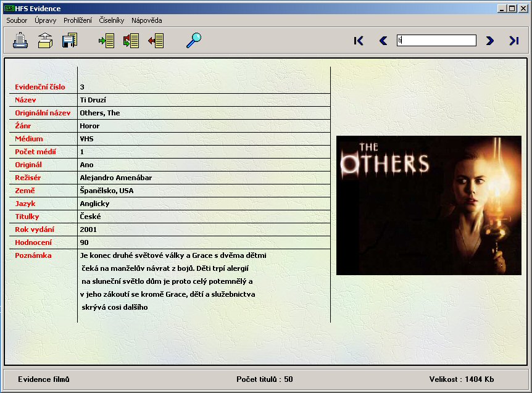
Task: Click The Others movie cover image
Action: 429,205
